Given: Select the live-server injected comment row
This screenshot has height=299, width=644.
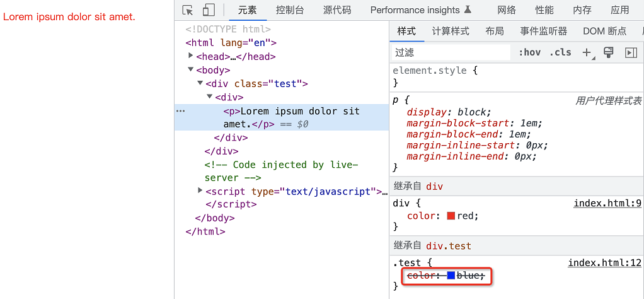Looking at the screenshot, I should coord(282,171).
